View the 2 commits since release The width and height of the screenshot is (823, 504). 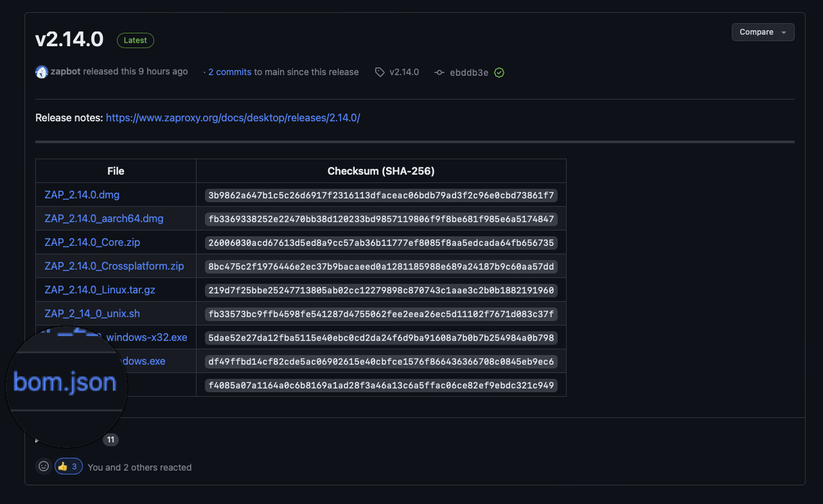(x=230, y=72)
